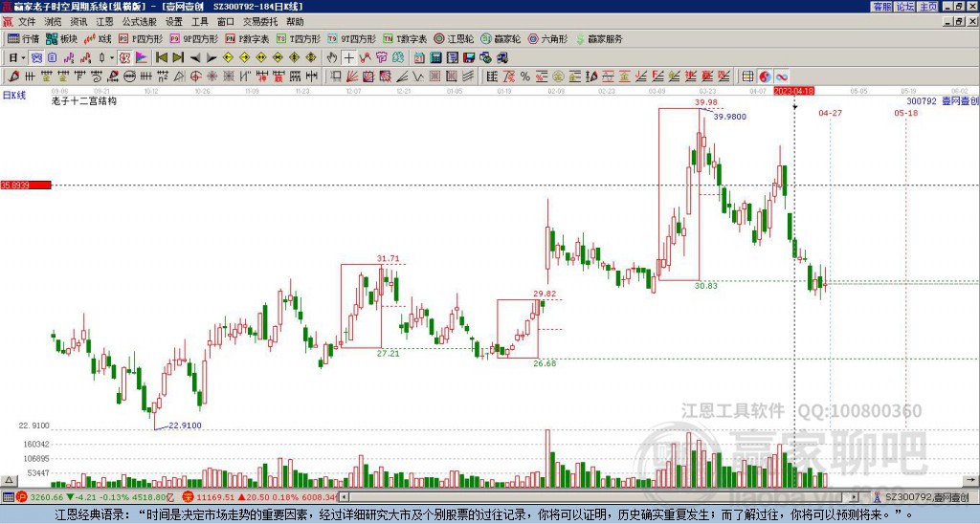Jump to first bar icon
Viewport: 980px width, 524px height.
point(161,58)
